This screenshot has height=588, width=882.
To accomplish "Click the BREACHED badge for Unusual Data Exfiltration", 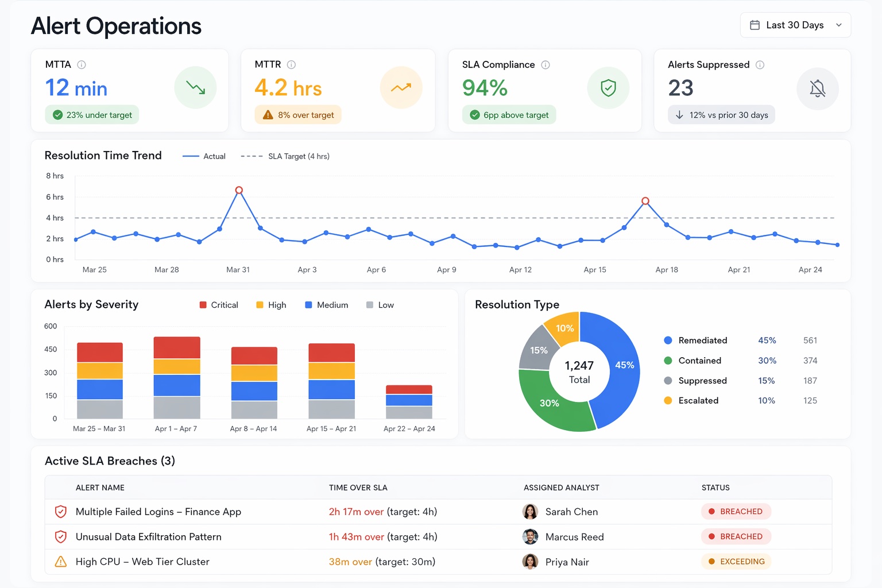I will pyautogui.click(x=736, y=536).
